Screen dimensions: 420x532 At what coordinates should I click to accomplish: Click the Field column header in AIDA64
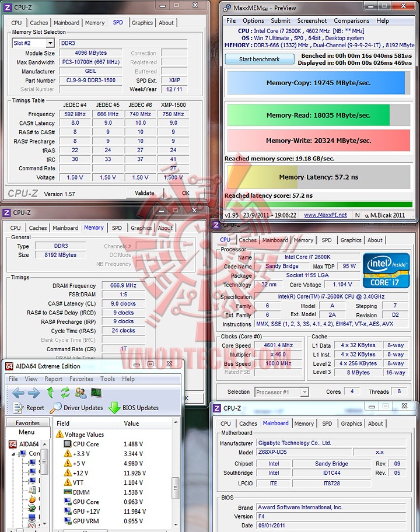(86, 423)
